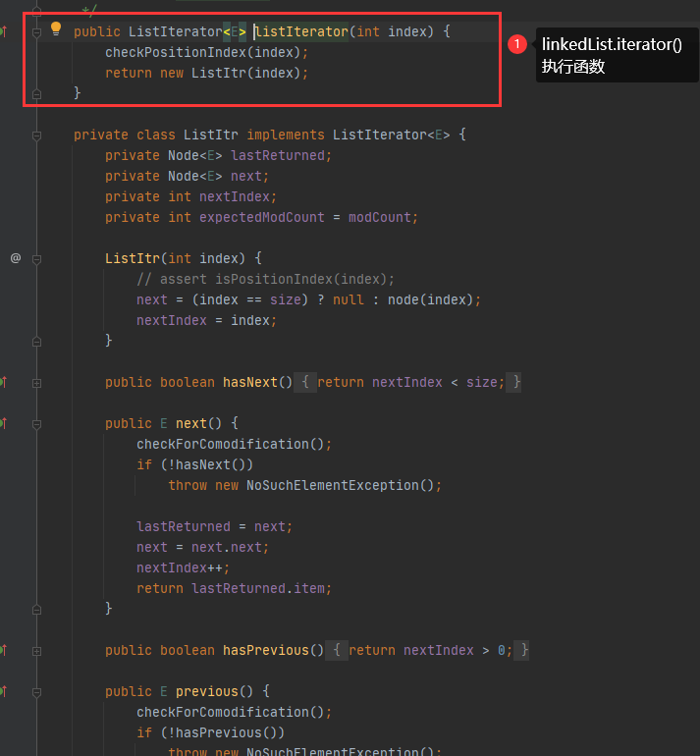Image resolution: width=700 pixels, height=756 pixels.
Task: Click the override gutter icon beside previous() method
Action: click(4, 692)
